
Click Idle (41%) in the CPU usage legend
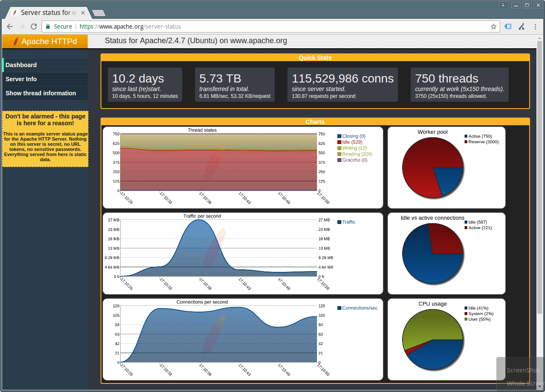click(477, 308)
